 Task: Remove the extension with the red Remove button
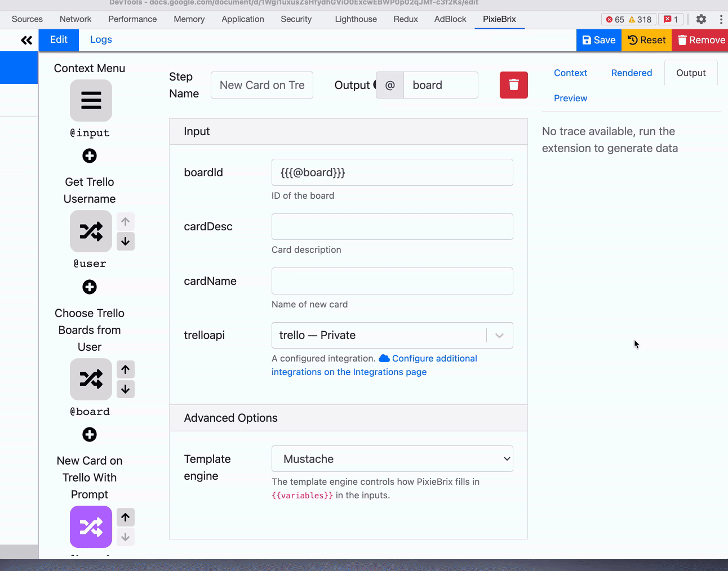click(700, 40)
